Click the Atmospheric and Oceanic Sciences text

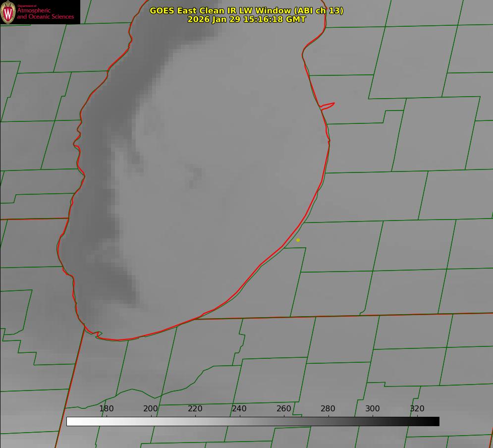(x=45, y=13)
